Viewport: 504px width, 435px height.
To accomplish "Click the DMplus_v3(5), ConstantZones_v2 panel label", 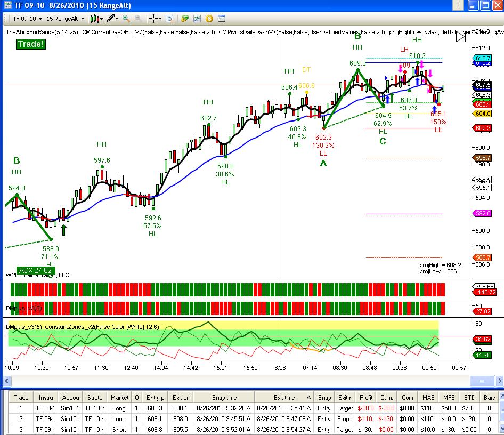I will 82,327.
